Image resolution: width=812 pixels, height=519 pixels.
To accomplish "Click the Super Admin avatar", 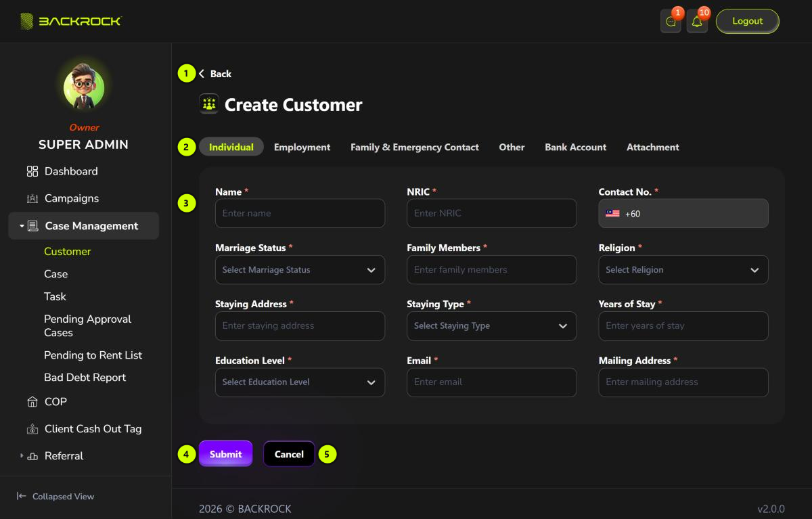I will tap(84, 87).
